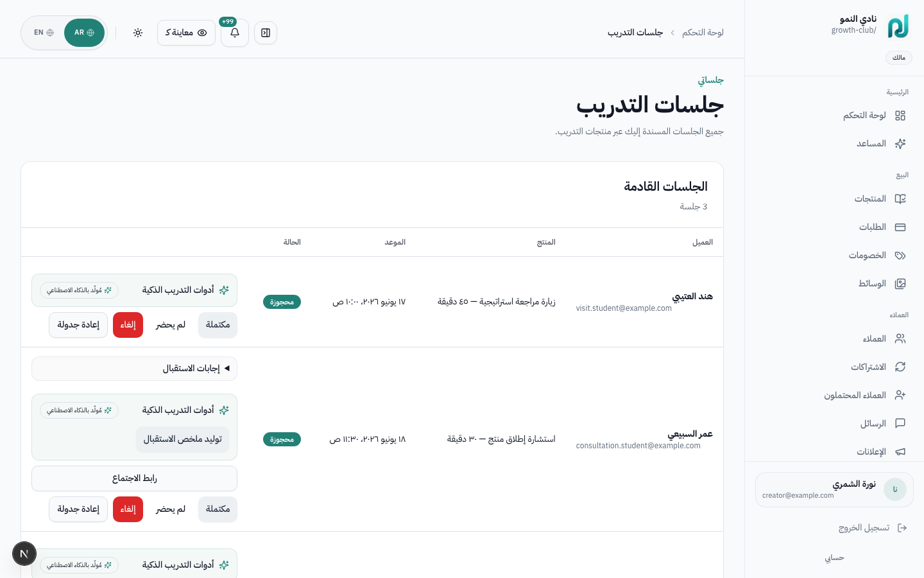Click the megaphone icon beside الإعلانات
Viewport: 924px width, 578px height.
pos(900,451)
